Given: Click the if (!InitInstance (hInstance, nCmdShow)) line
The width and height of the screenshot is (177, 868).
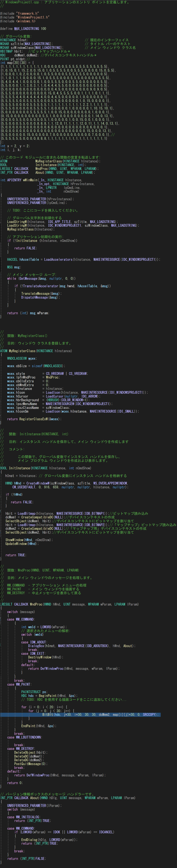Looking at the screenshot, I should tap(42, 241).
